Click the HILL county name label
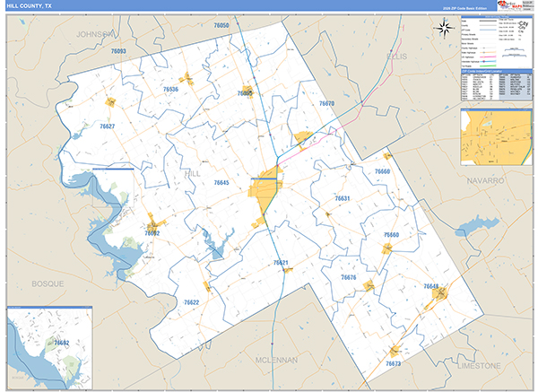Viewport: 538px width, 392px height. tap(193, 174)
